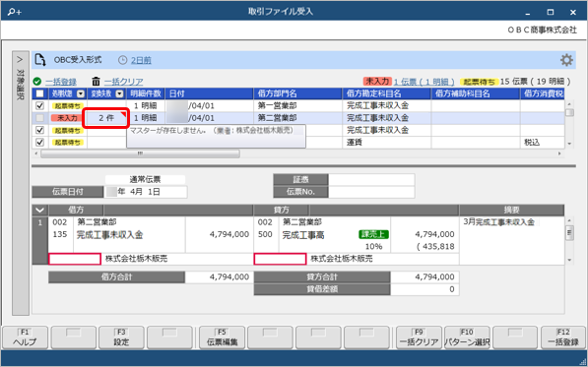The image size is (588, 367).
Task: Select the 第二営業部 department cell in grid
Action: [298, 118]
